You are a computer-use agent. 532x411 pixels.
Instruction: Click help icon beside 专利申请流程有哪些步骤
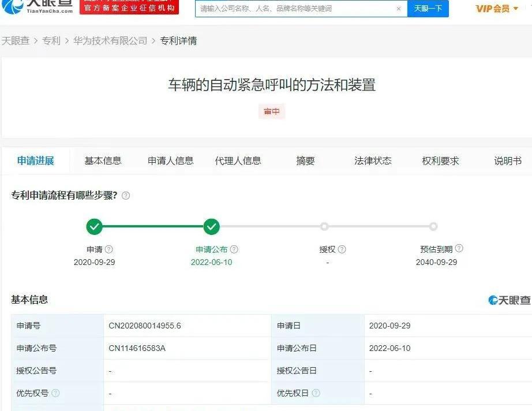point(126,196)
